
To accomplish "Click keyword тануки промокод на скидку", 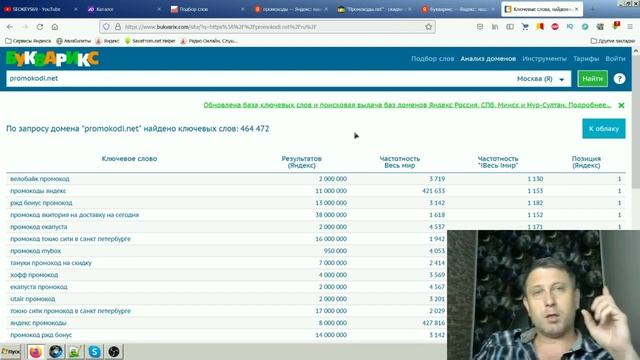I will tap(51, 263).
